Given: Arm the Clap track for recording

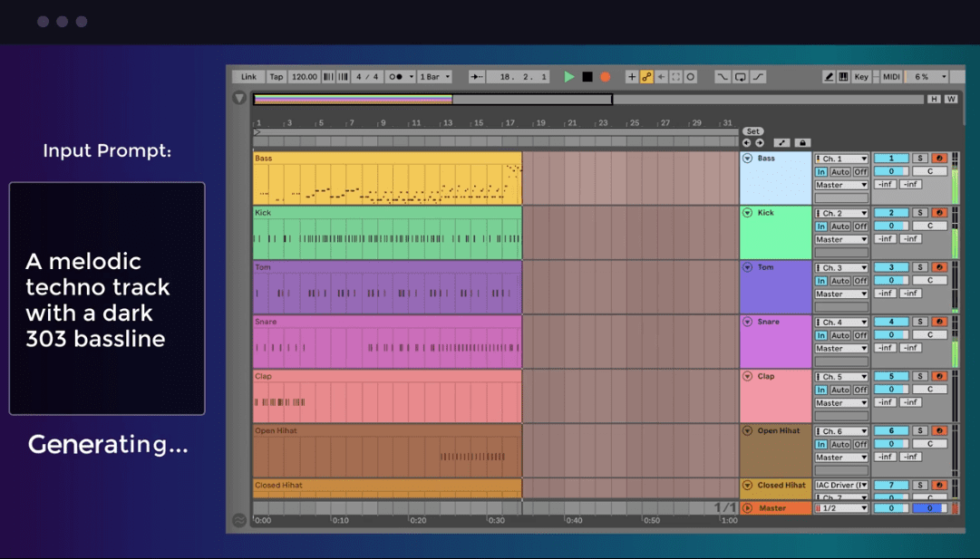Looking at the screenshot, I should tap(938, 376).
